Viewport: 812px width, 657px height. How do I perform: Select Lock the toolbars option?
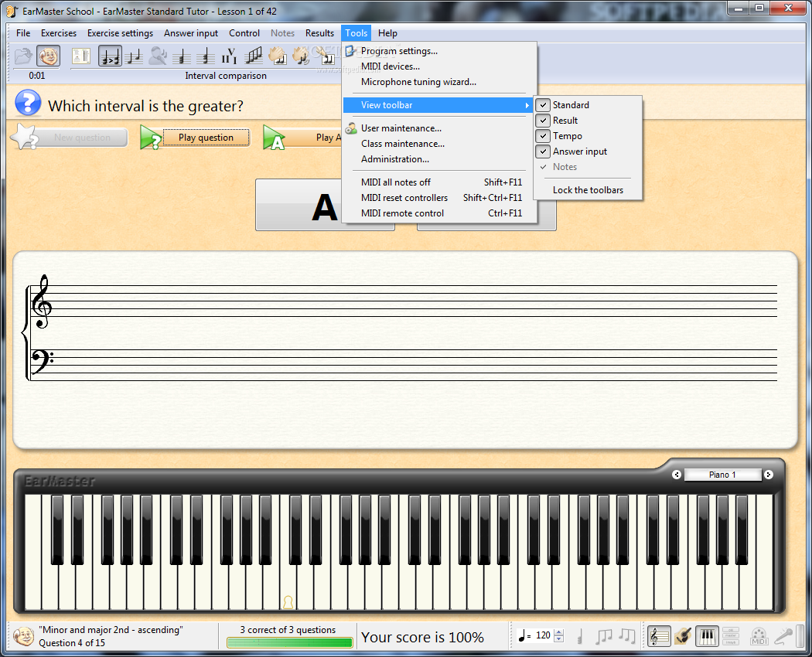pos(588,190)
